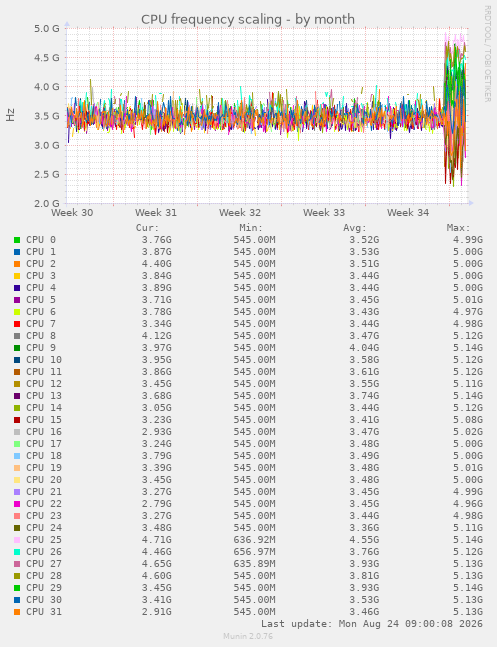Viewport: 497px width, 647px height.
Task: Click the CPU 8 gray legend swatch
Action: click(17, 335)
